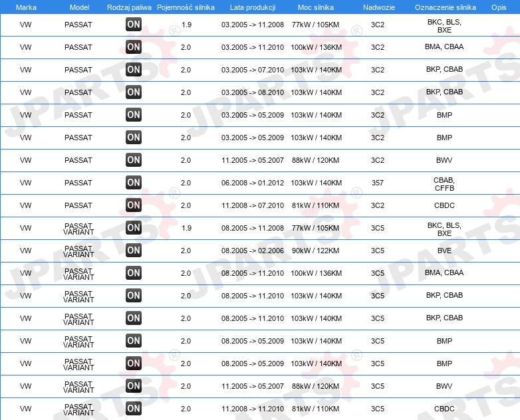The height and width of the screenshot is (420, 520).
Task: Select 88kW / 120KM in the 3C5 row
Action: coord(315,386)
